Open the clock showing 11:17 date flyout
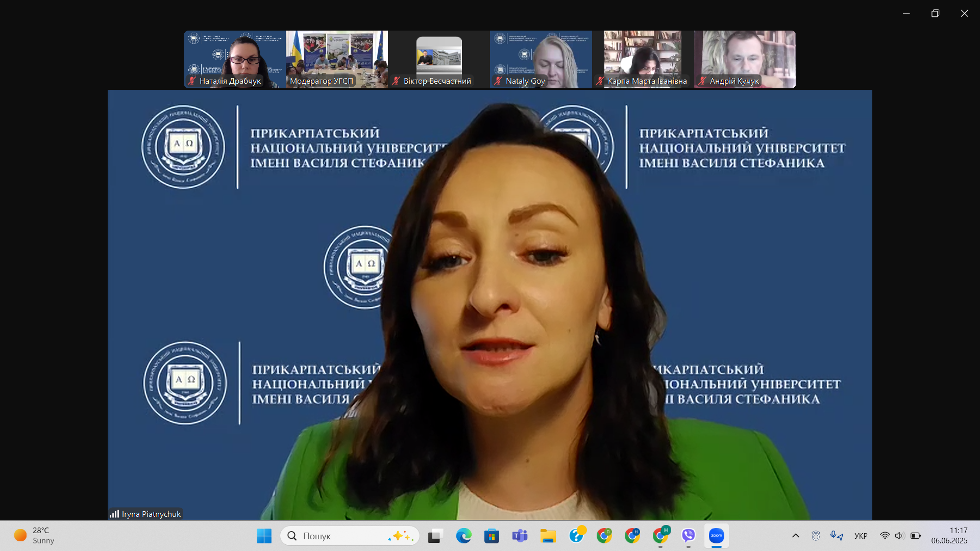This screenshot has width=980, height=551. tap(949, 536)
